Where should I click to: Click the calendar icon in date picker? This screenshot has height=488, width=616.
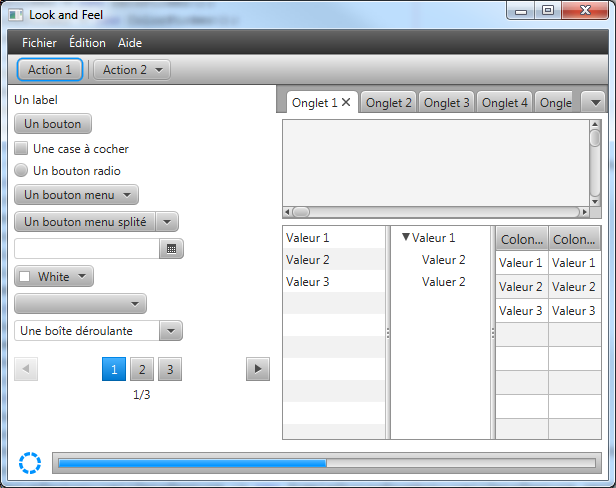(172, 249)
